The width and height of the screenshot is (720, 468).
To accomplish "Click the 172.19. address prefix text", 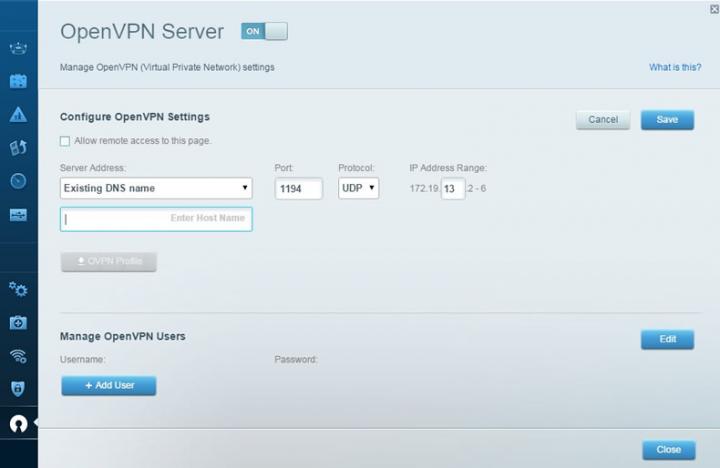I will (x=424, y=188).
